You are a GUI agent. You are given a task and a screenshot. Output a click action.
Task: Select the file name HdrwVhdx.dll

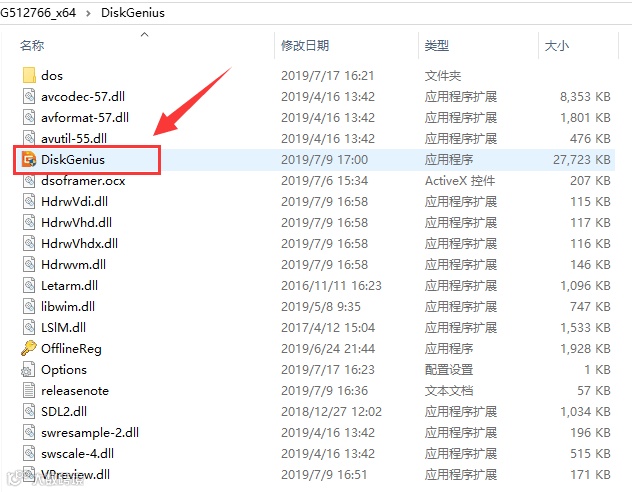(79, 243)
